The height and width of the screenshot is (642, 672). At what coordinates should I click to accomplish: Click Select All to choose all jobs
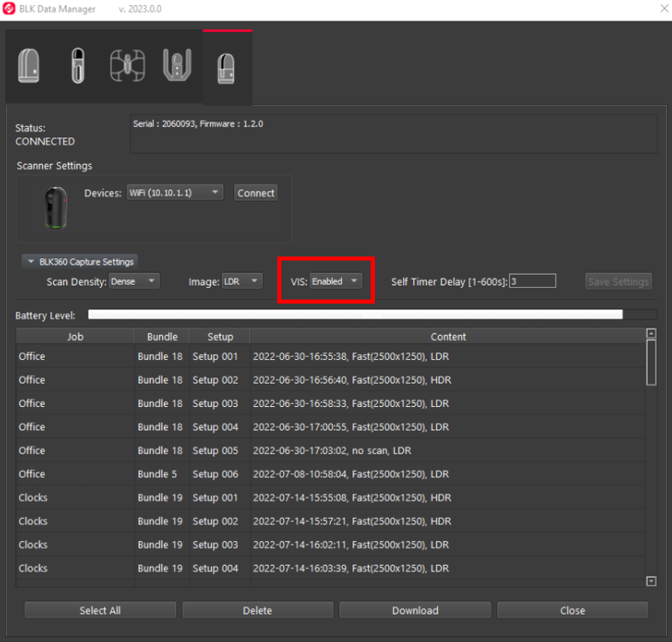(x=99, y=610)
